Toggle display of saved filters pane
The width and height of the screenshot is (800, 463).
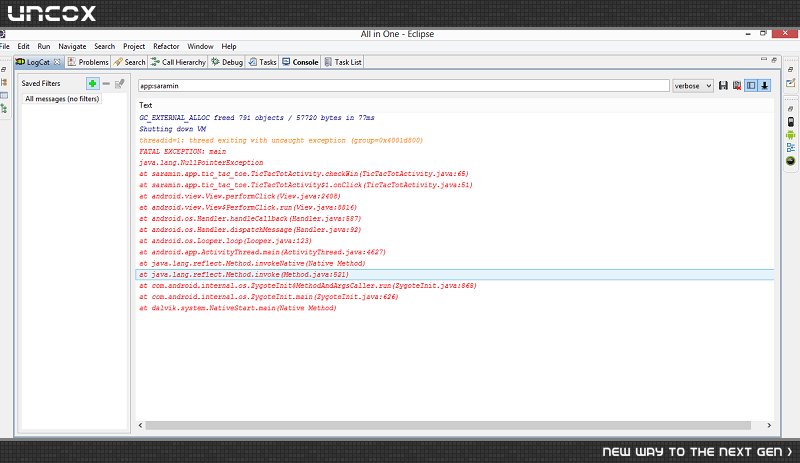tap(751, 86)
